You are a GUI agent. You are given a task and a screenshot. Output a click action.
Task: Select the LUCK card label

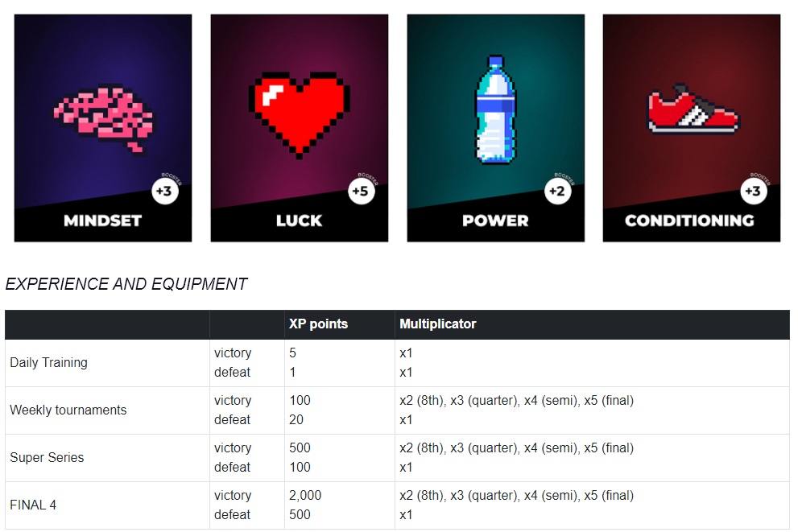click(x=299, y=221)
